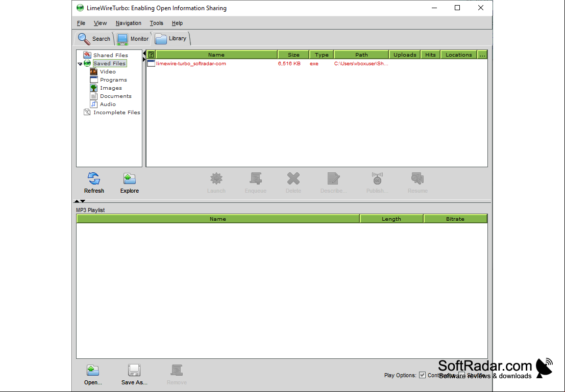Select the Video category
This screenshot has height=392, width=565.
tap(108, 72)
